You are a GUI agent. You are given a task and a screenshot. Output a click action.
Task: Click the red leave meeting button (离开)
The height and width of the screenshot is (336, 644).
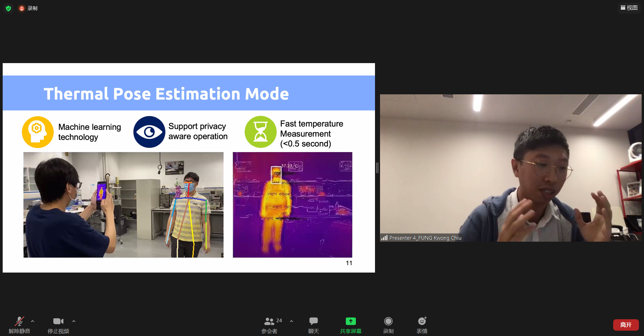point(626,325)
